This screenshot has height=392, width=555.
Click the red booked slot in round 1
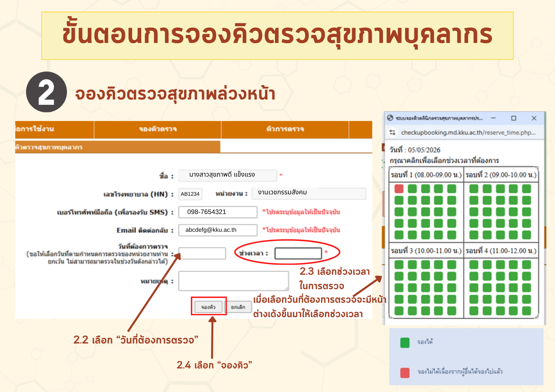(399, 189)
